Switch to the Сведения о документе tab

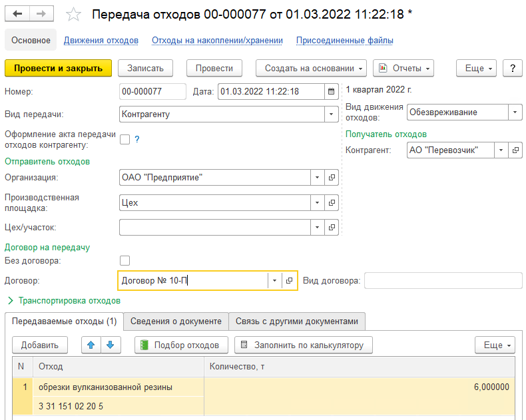[176, 321]
